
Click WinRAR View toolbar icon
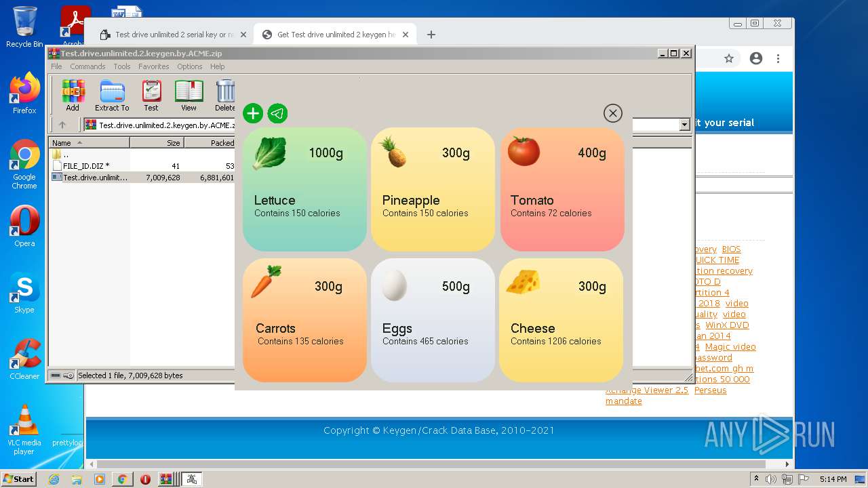click(x=189, y=96)
